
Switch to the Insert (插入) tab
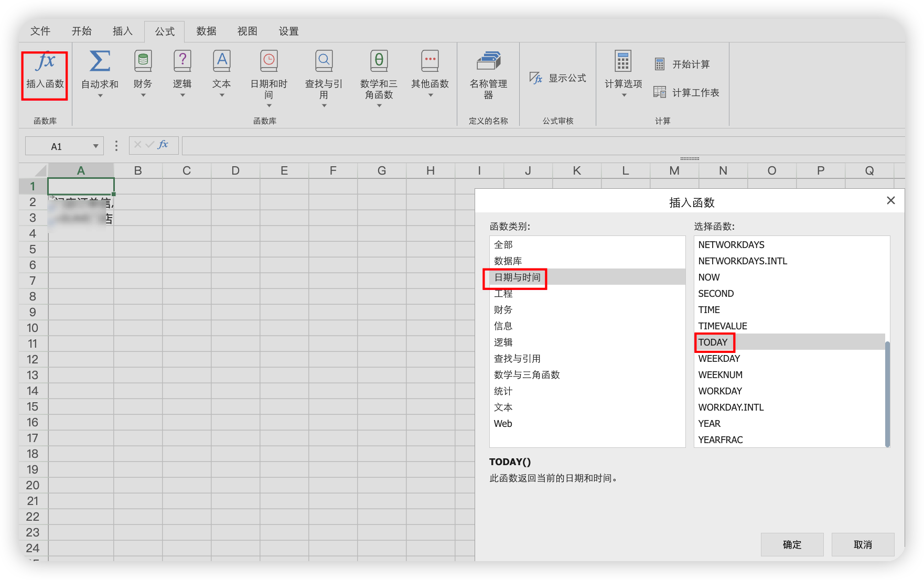(123, 31)
